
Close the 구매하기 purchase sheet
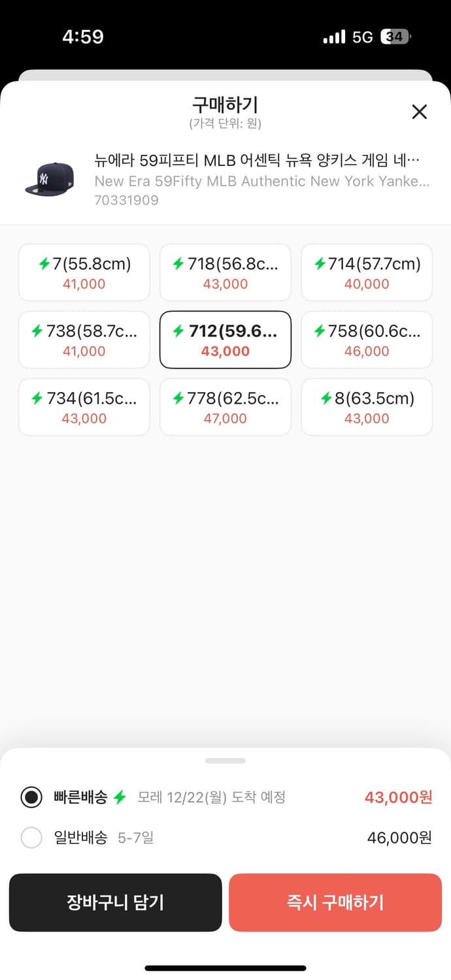(419, 112)
